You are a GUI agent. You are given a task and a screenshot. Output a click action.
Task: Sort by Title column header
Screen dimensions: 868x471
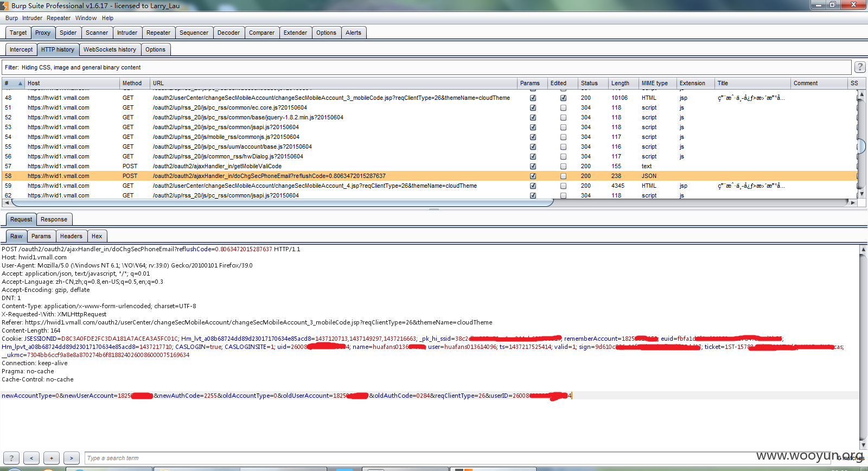pyautogui.click(x=752, y=83)
